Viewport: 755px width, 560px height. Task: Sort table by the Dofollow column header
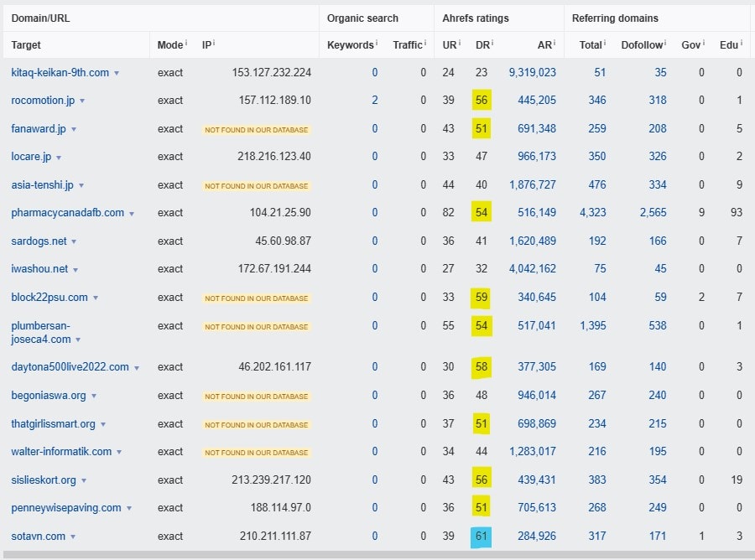(642, 44)
